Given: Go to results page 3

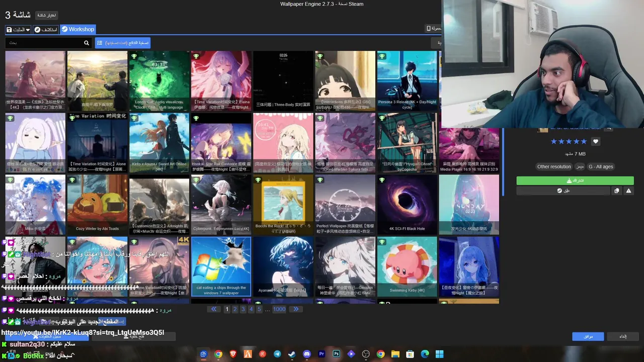Looking at the screenshot, I should click(243, 309).
